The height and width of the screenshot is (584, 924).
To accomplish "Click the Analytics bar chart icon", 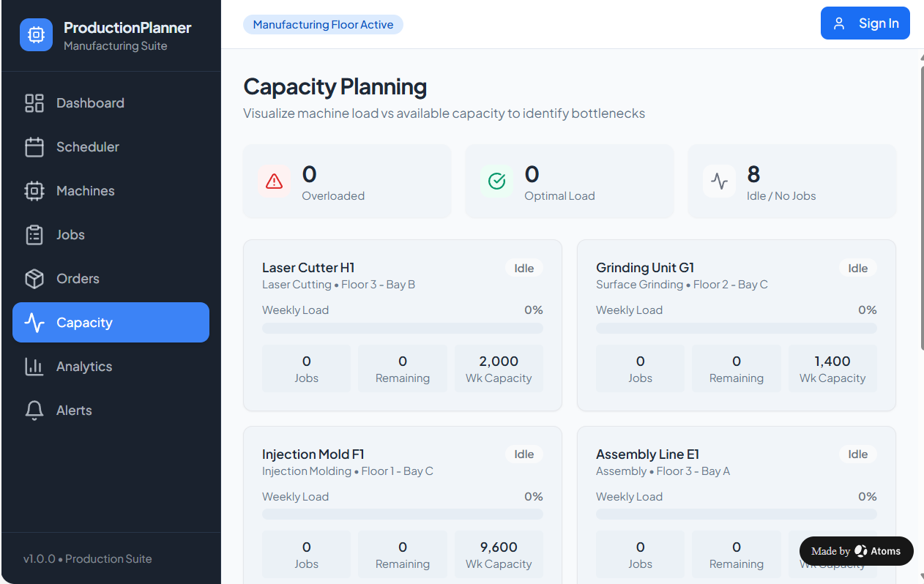I will [34, 367].
